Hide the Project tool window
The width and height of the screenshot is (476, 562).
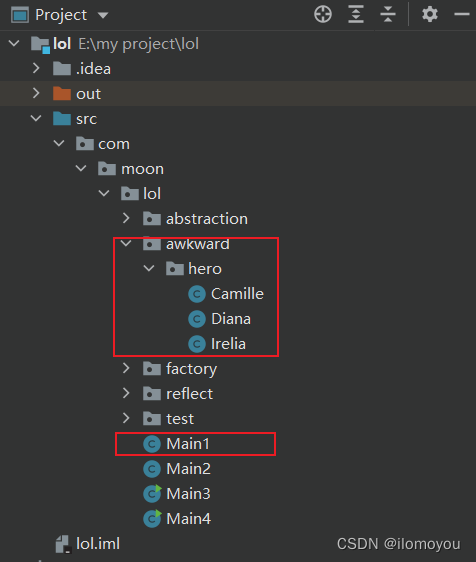tap(462, 15)
